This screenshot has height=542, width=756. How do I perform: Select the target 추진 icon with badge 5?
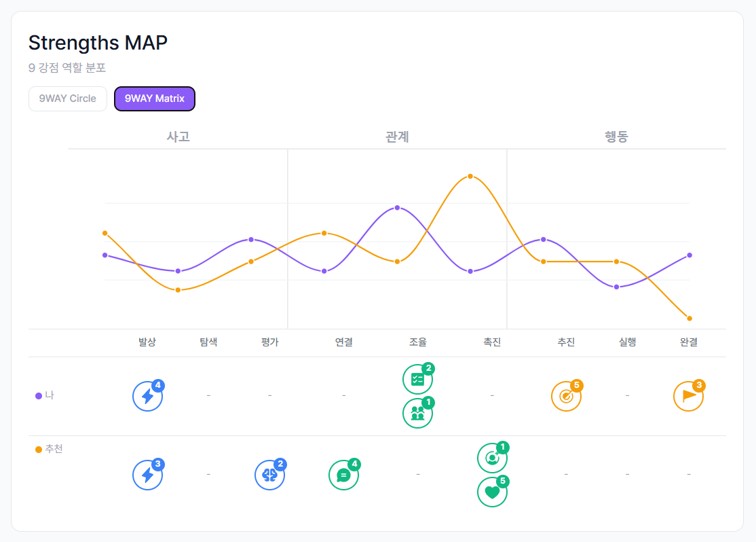point(567,396)
